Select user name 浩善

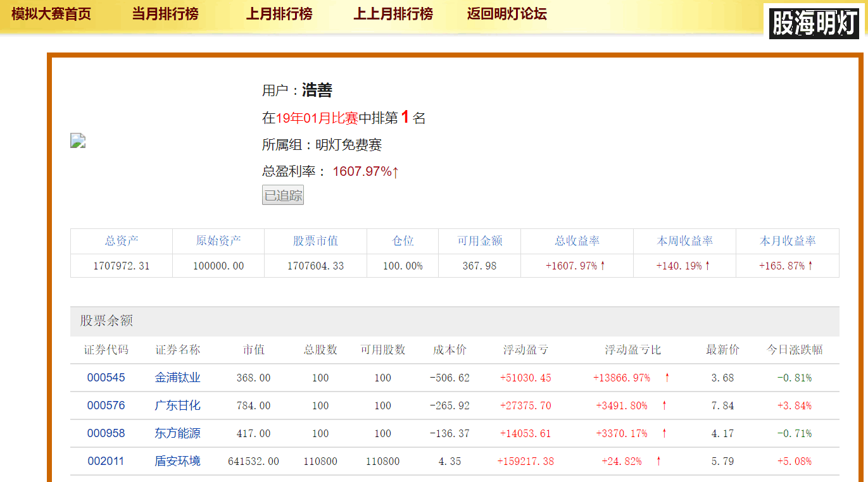pyautogui.click(x=317, y=90)
